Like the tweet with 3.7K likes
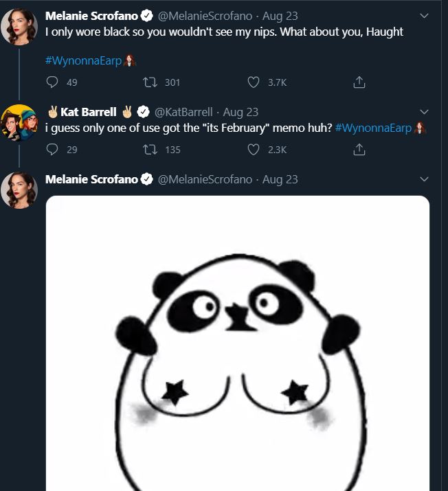This screenshot has width=448, height=491. pyautogui.click(x=254, y=82)
